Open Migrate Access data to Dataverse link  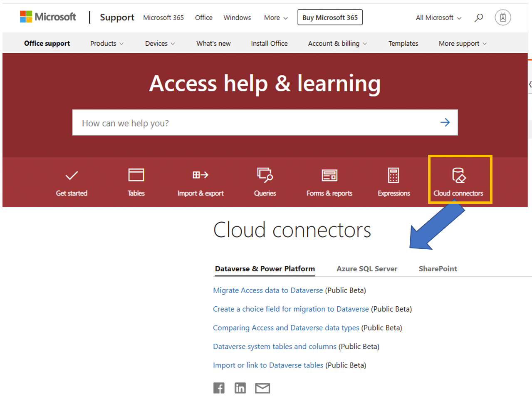[x=268, y=290]
